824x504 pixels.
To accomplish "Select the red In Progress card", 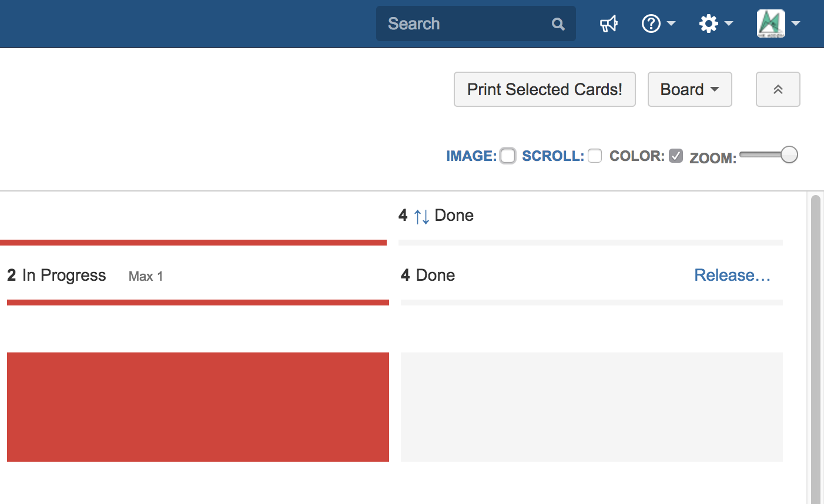I will pyautogui.click(x=198, y=406).
